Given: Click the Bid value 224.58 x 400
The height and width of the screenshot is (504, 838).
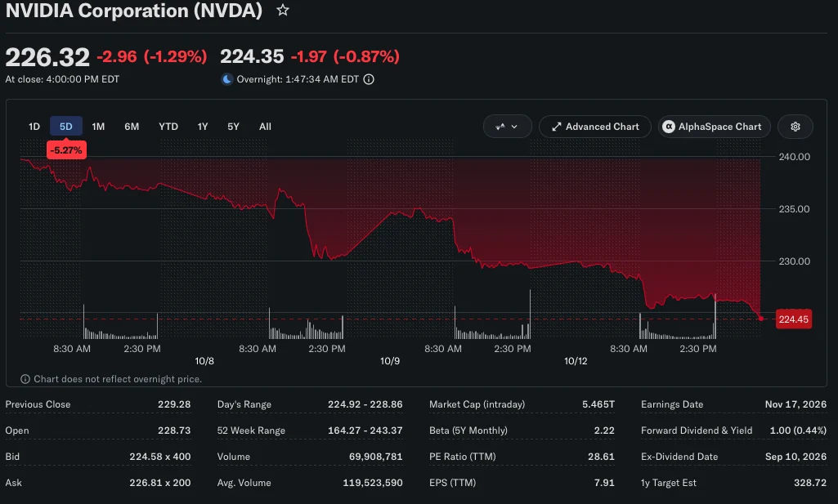Looking at the screenshot, I should point(159,457).
